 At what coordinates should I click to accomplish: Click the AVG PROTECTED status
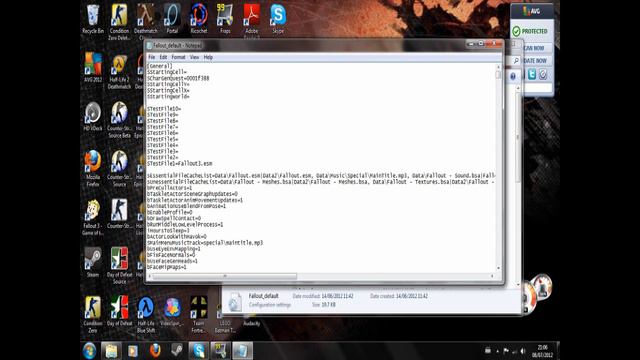(x=530, y=31)
